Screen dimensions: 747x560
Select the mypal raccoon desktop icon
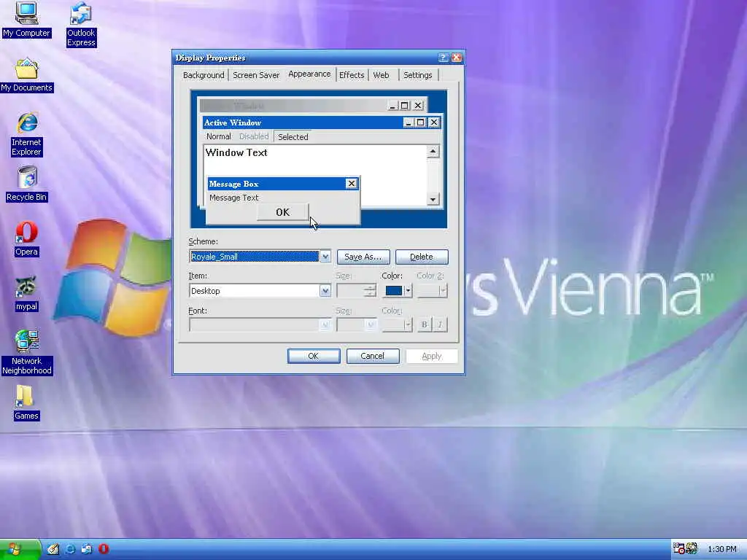pos(26,294)
